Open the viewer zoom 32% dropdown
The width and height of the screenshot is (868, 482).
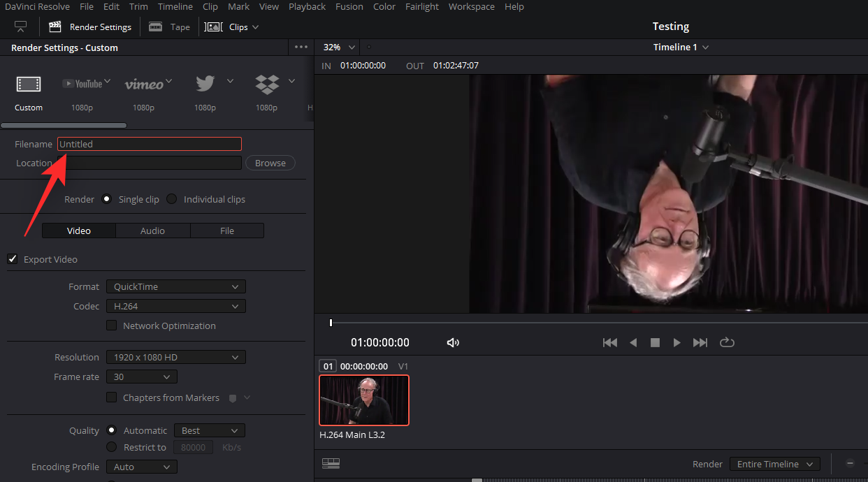[340, 47]
